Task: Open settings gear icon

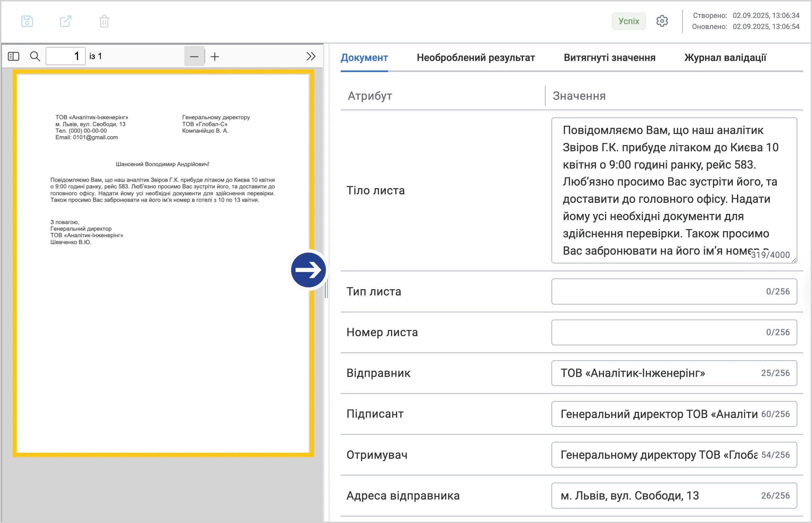Action: click(662, 21)
